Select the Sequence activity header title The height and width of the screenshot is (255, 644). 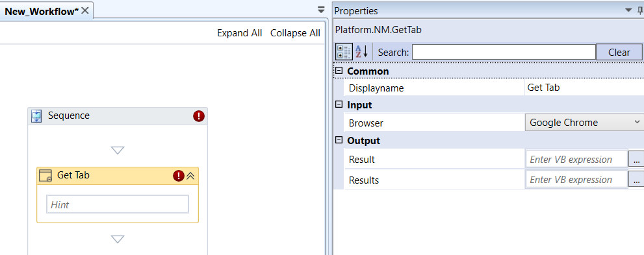tap(69, 115)
